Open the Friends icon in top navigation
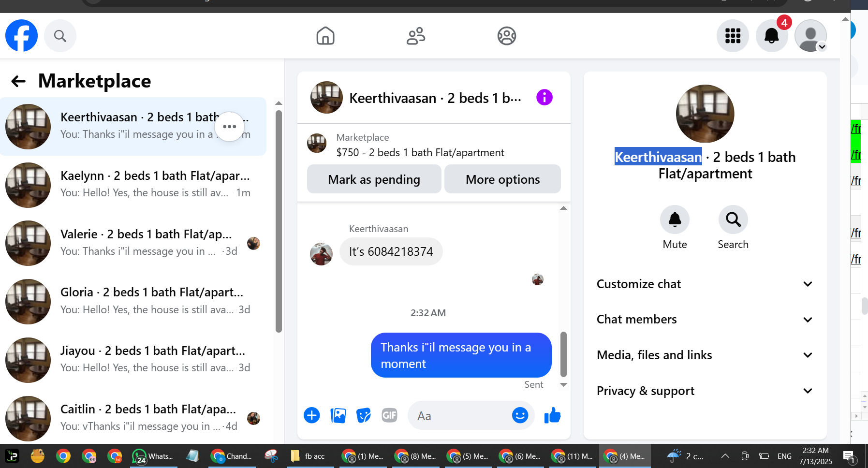Screen dimensions: 868x468 tap(416, 36)
